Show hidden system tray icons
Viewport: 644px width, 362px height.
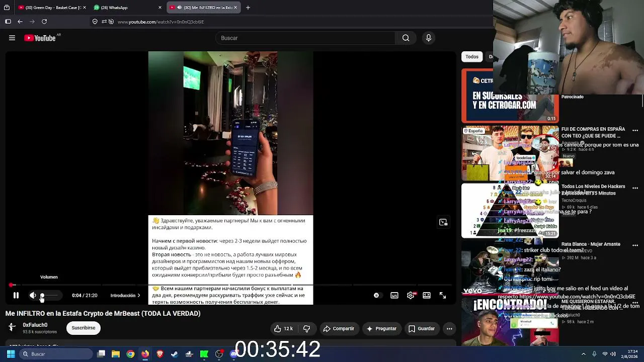[x=584, y=354]
